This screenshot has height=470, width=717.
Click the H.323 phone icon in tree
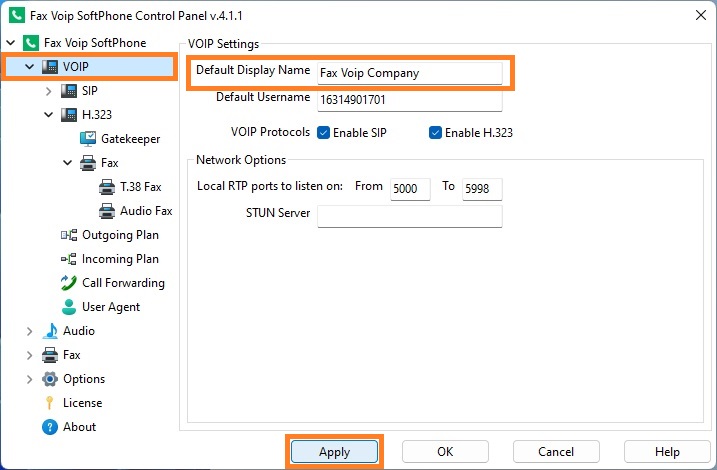coord(69,114)
